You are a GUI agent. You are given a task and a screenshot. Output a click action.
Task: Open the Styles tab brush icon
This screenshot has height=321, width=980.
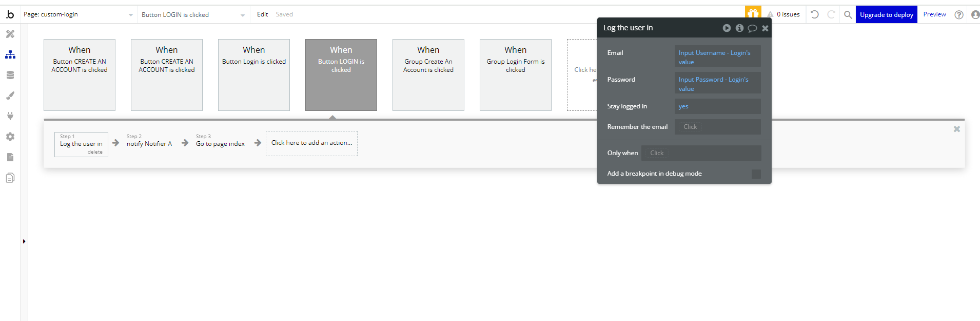coord(10,96)
